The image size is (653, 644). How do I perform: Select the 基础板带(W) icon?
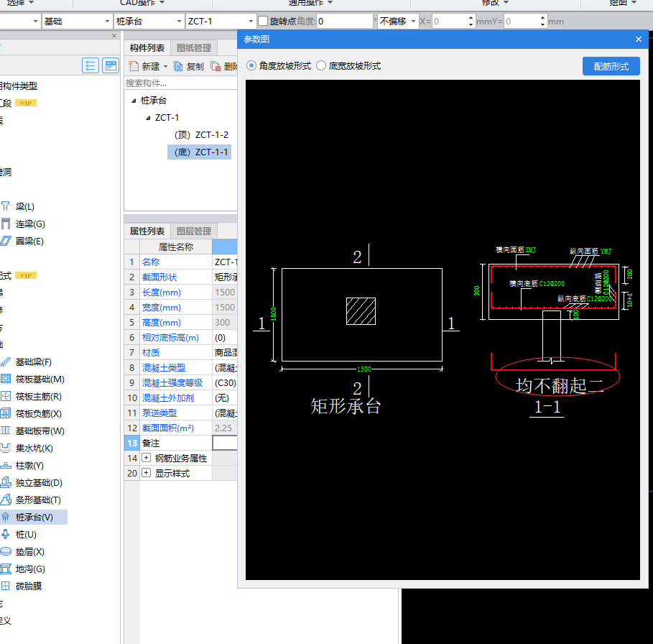pos(6,431)
